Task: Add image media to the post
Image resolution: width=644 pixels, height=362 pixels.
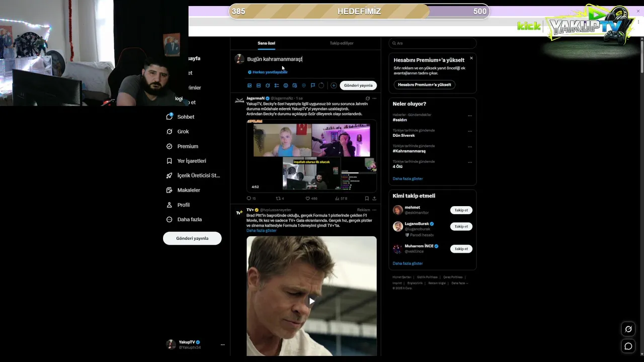Action: click(249, 85)
